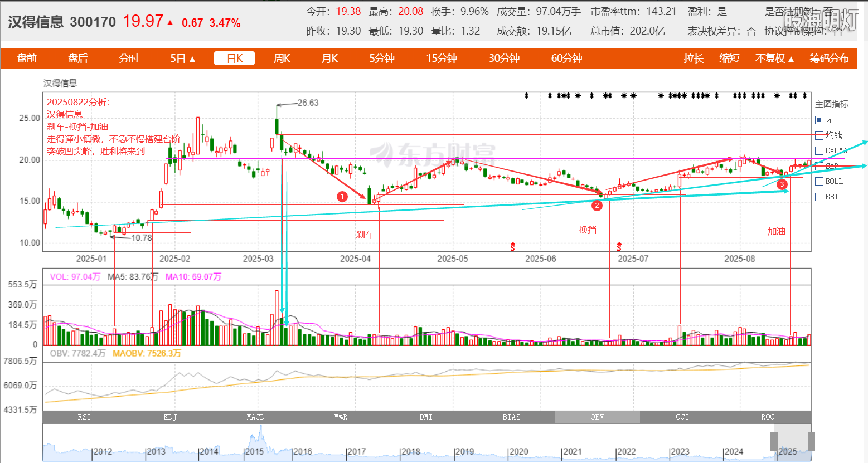
Task: Click the MA10: 69.07万 volume label
Action: (x=193, y=277)
